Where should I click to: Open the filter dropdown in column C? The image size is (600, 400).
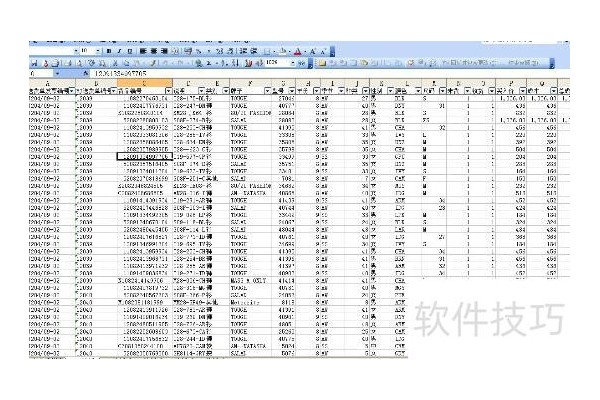pyautogui.click(x=168, y=91)
